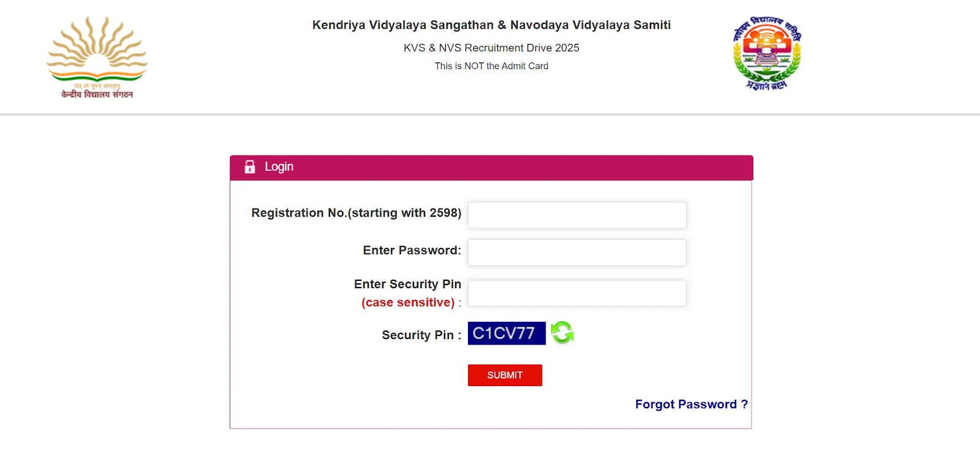Click the padlock icon in the Login header
The image size is (980, 459).
[x=250, y=166]
